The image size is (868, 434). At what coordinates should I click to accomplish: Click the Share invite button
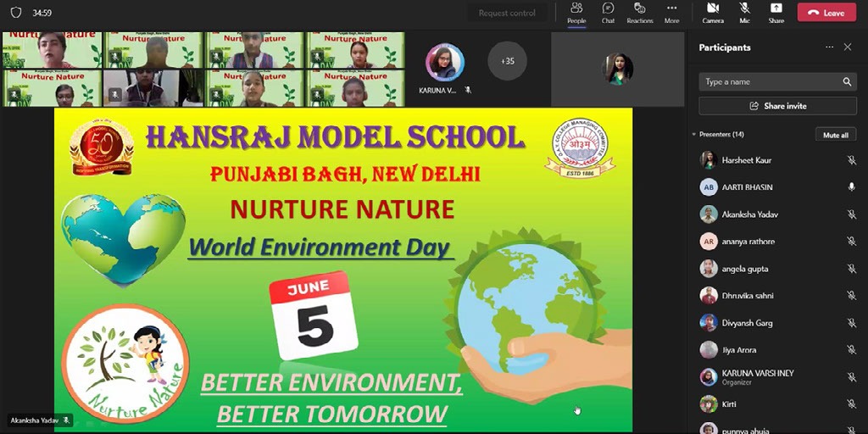click(777, 106)
